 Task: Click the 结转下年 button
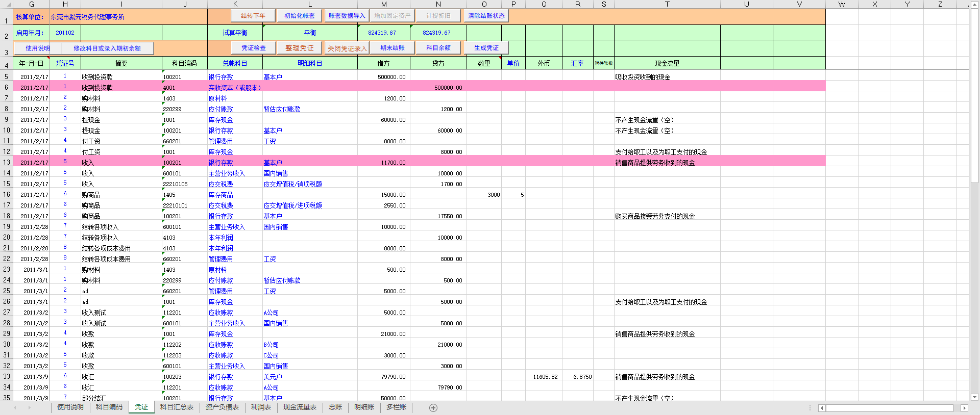pos(253,16)
